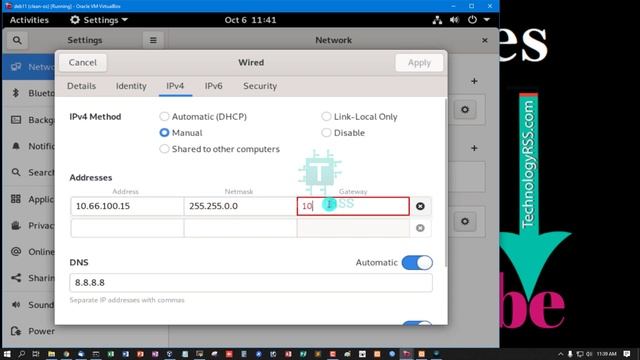Open the Windows Start button
Viewport: 640px width, 360px height.
coord(7,354)
